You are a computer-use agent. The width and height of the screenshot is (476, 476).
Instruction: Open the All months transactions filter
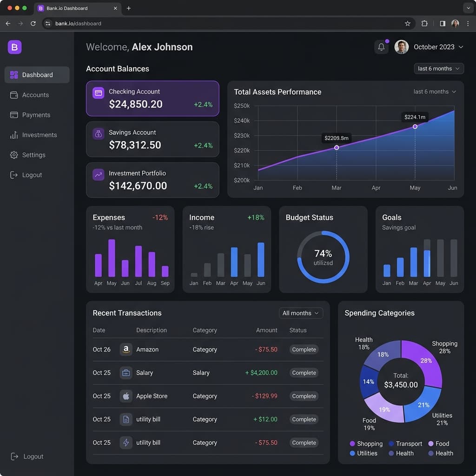click(x=301, y=313)
